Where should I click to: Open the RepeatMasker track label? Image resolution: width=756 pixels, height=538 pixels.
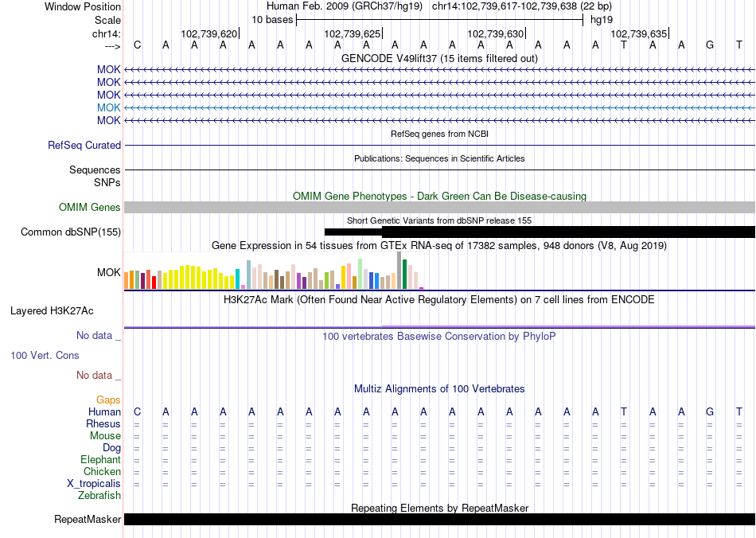coord(88,520)
